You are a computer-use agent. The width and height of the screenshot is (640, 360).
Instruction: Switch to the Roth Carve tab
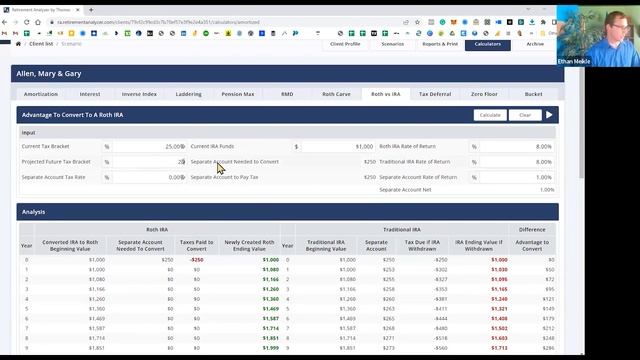click(336, 94)
